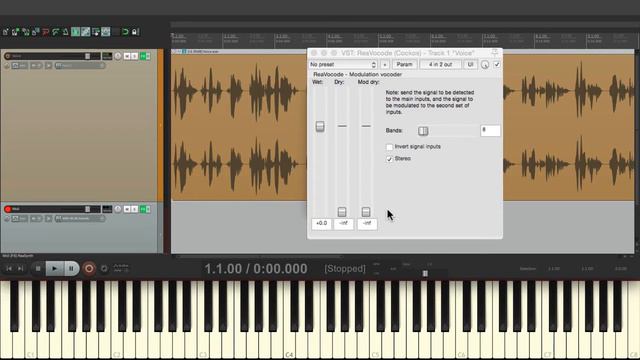640x360 pixels.
Task: Open project settings toolbar icon
Action: 36,32
